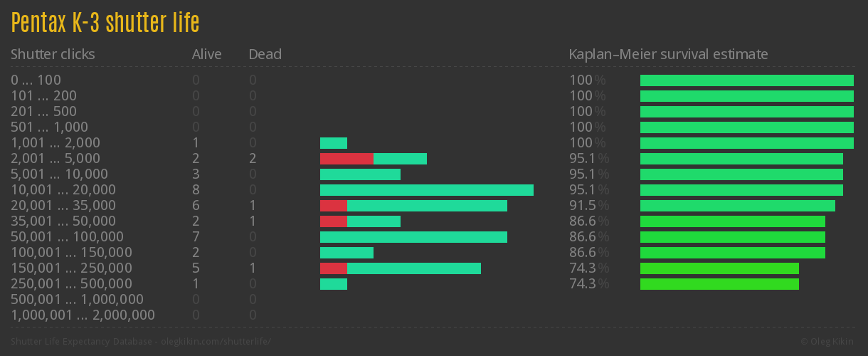Select red segment in 150,001 … 250,000 row
This screenshot has width=868, height=356.
pos(333,268)
